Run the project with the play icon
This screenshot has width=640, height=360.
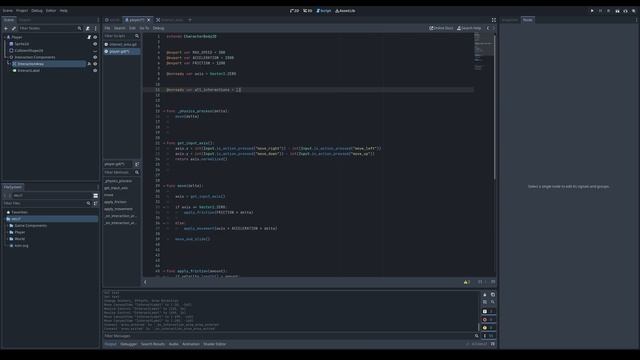(x=592, y=11)
